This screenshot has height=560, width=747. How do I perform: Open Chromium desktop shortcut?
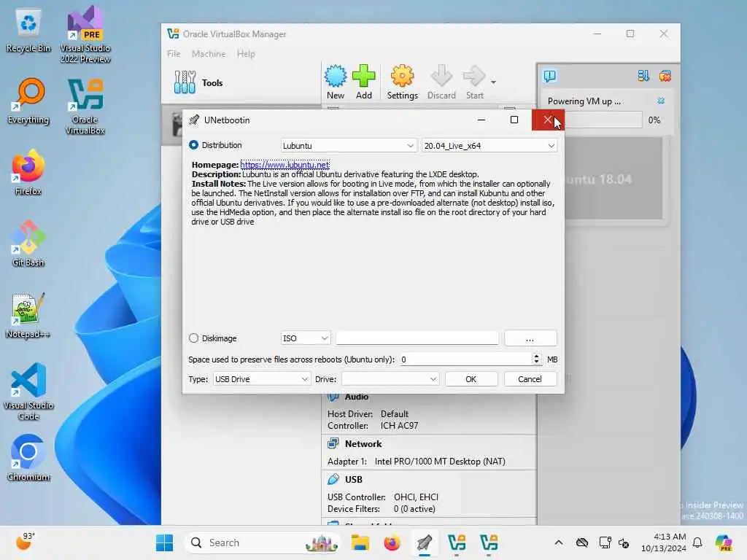(28, 458)
